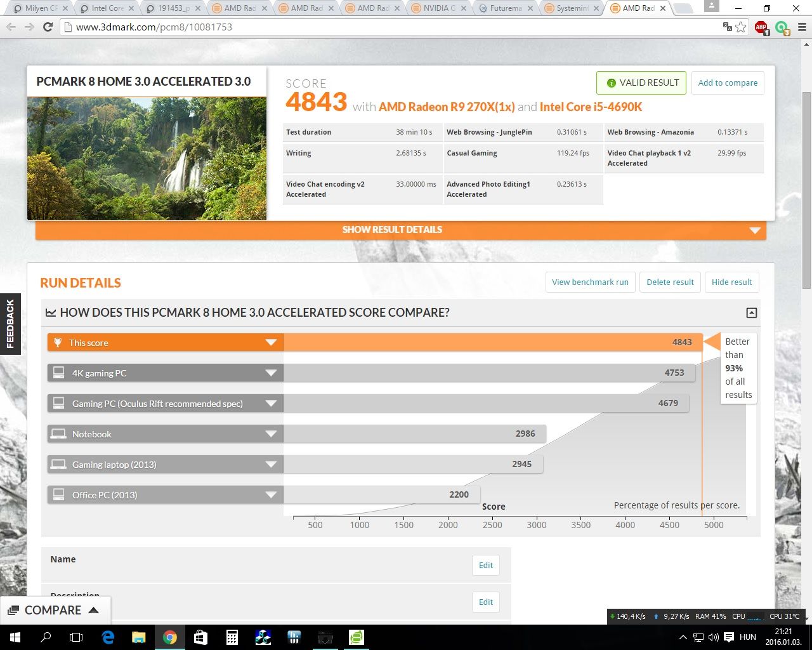
Task: Click the VALID RESULT badge
Action: 641,83
